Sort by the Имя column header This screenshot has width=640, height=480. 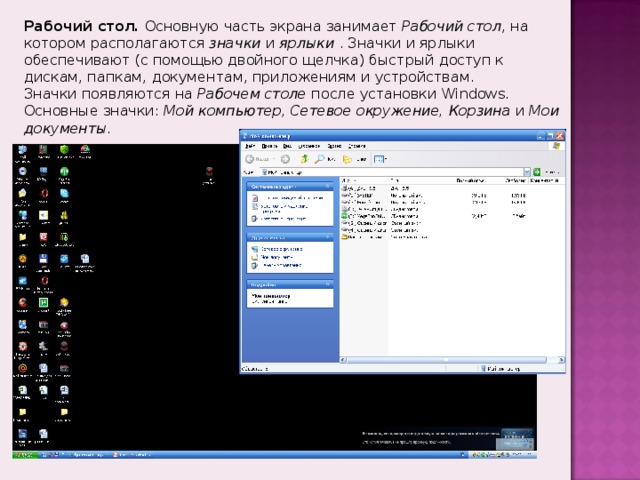[364, 180]
